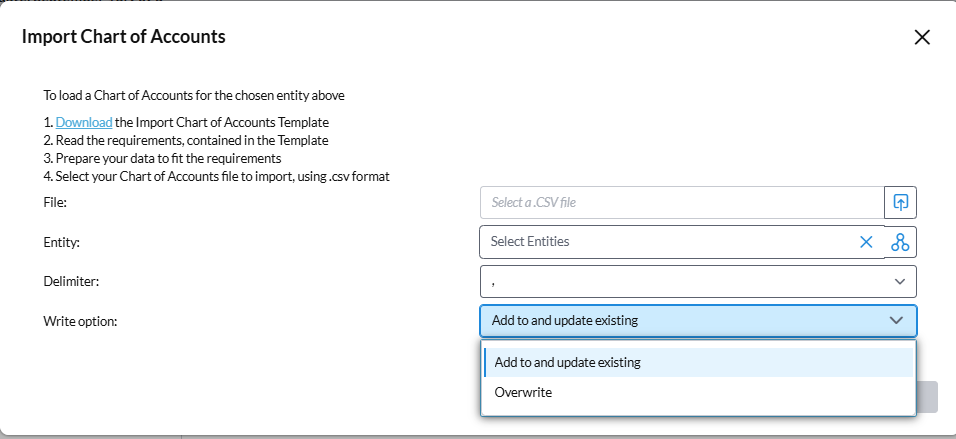The image size is (956, 439).
Task: Click the upload file icon beside File field
Action: tap(900, 202)
